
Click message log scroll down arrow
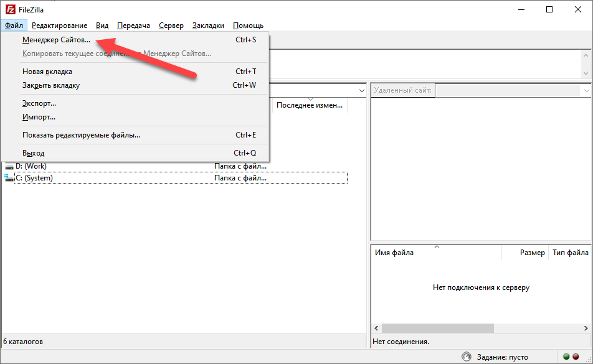(x=586, y=73)
